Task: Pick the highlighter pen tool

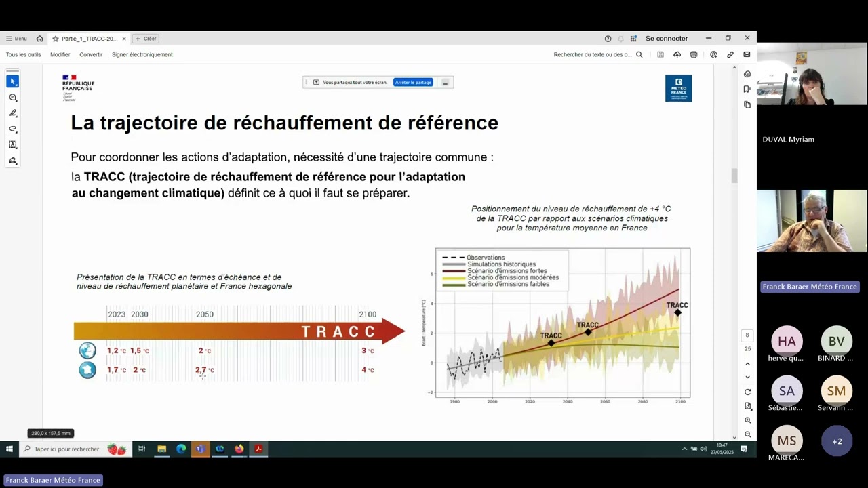Action: point(12,113)
